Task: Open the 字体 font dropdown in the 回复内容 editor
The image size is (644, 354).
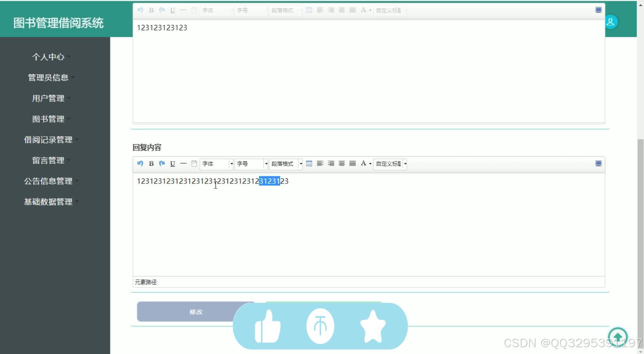Action: pyautogui.click(x=216, y=164)
